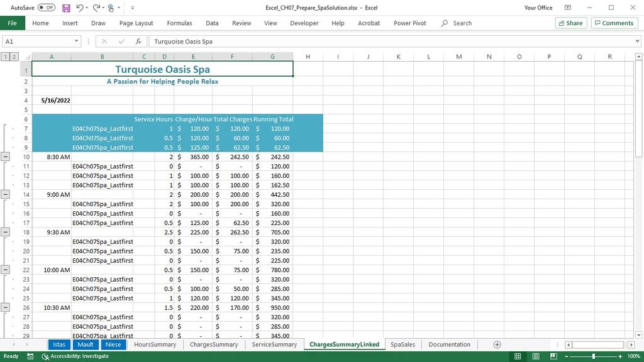
Task: Select the 5/16/2022 date cell
Action: point(52,100)
